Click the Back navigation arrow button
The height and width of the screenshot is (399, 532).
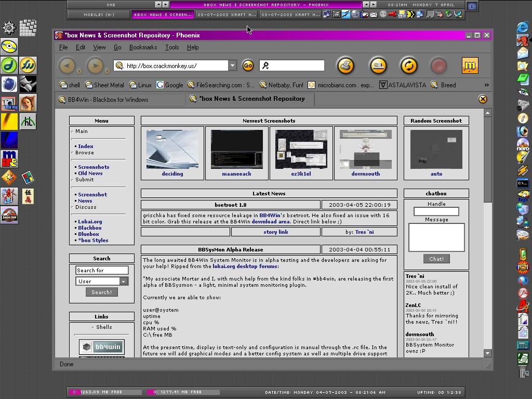click(x=67, y=65)
